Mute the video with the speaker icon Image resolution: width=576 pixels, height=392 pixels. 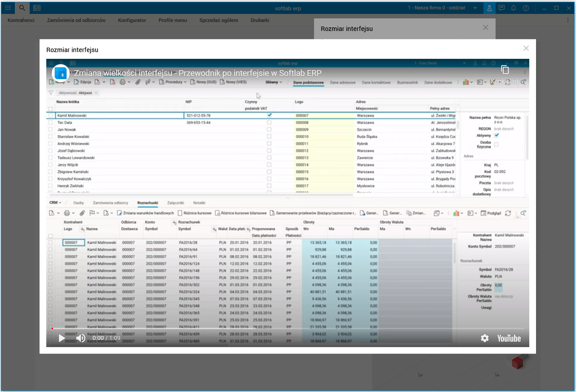click(x=81, y=338)
